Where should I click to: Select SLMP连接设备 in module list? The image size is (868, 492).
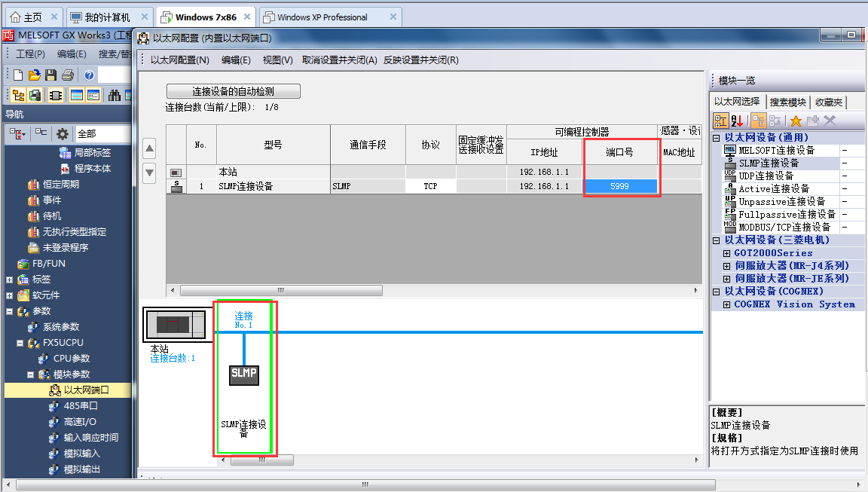769,163
